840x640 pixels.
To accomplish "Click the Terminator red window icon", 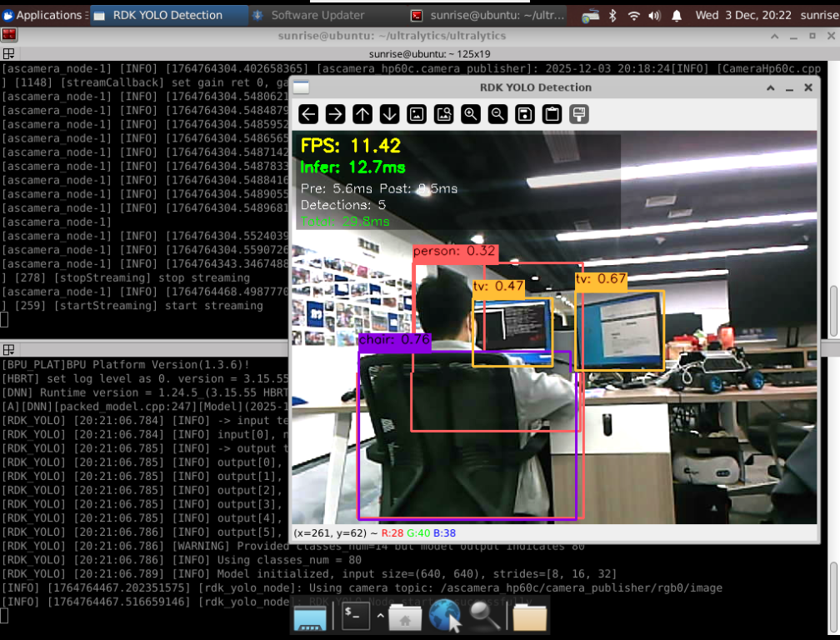I will 9,35.
